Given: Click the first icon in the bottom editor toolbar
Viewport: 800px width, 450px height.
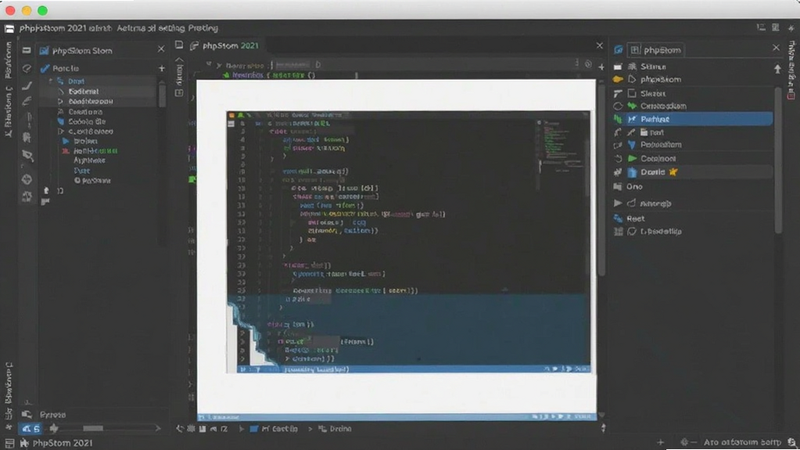Looking at the screenshot, I should point(180,429).
